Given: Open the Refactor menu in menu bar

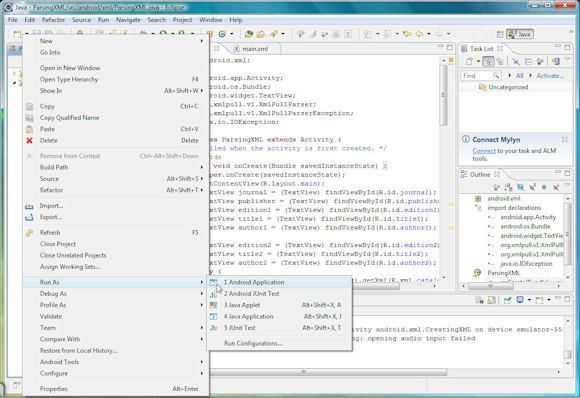Looking at the screenshot, I should 53,20.
